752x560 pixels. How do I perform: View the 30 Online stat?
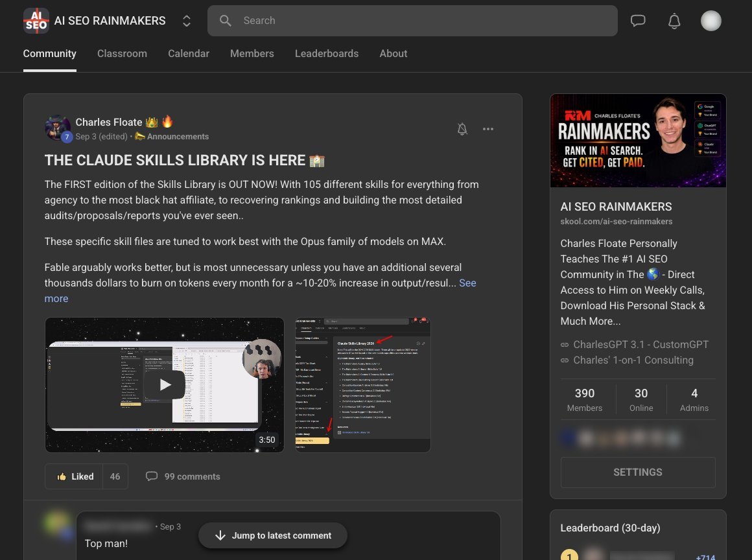click(641, 400)
